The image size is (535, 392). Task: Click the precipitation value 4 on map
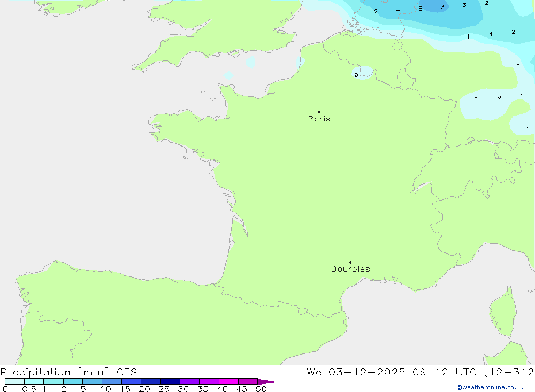[x=398, y=10]
